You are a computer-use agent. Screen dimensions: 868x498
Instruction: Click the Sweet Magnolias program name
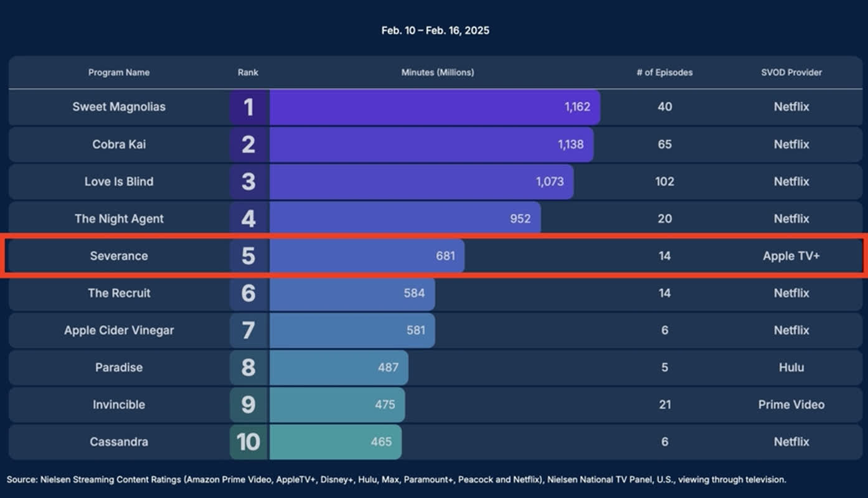tap(119, 106)
